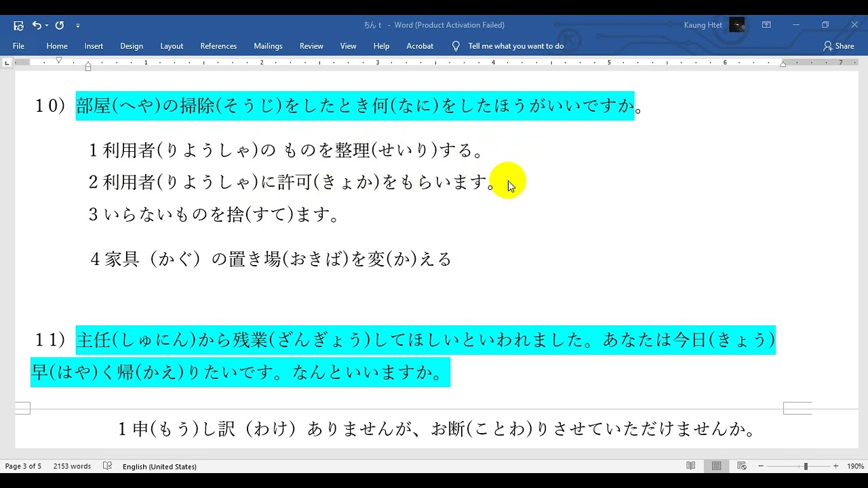Click the right indent marker on ruler

click(x=783, y=64)
